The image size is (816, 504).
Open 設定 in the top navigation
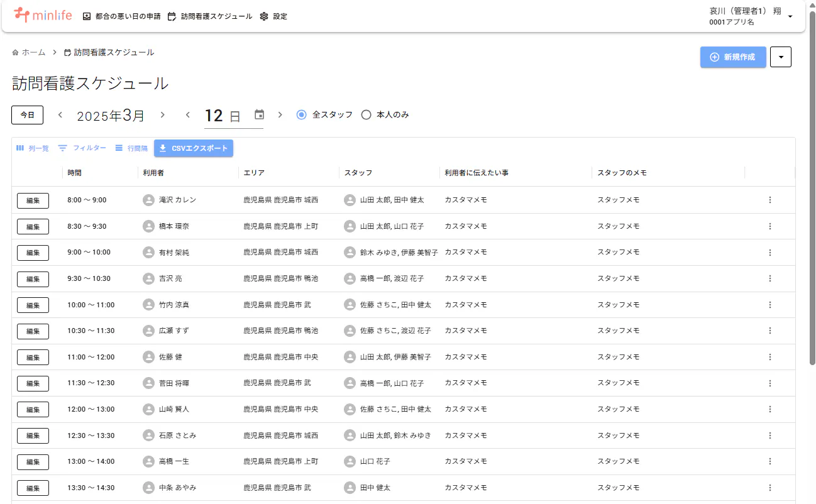pyautogui.click(x=273, y=16)
